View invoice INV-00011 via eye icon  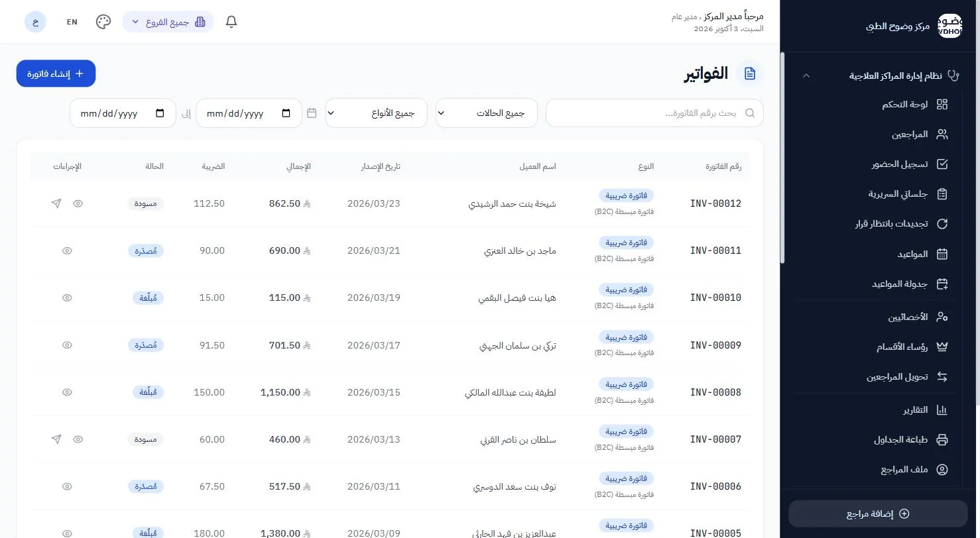point(67,251)
